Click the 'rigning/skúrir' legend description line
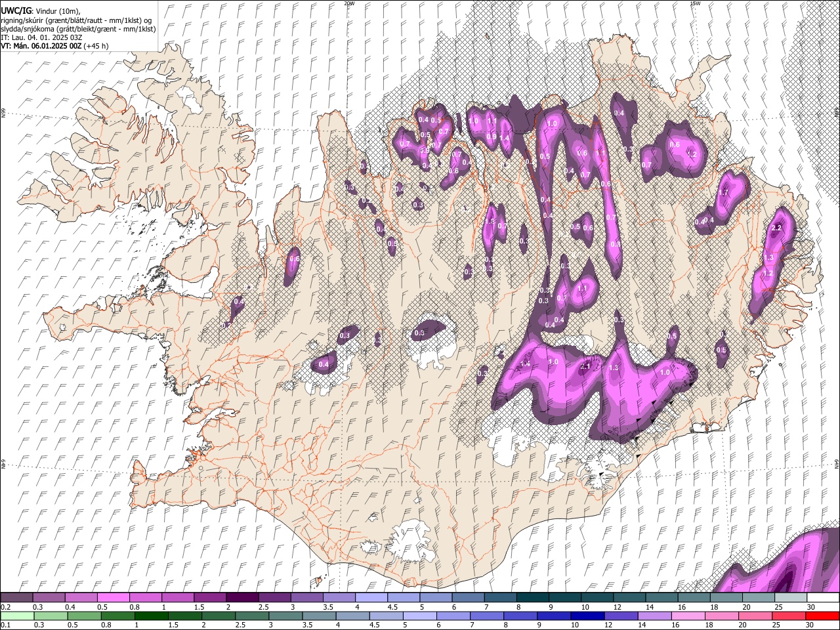Image resolution: width=840 pixels, height=630 pixels. point(76,20)
